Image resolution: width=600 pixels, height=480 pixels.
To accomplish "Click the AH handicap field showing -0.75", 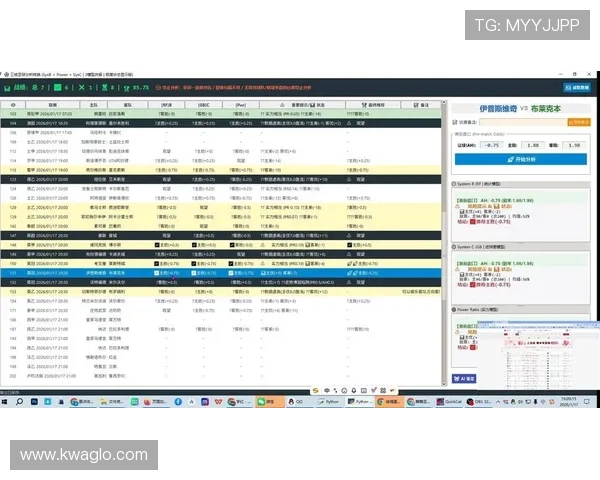I will coord(491,144).
